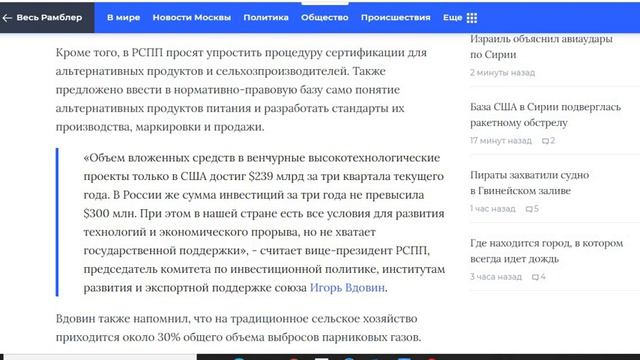
Task: Expand the Еще menu
Action: [452, 18]
